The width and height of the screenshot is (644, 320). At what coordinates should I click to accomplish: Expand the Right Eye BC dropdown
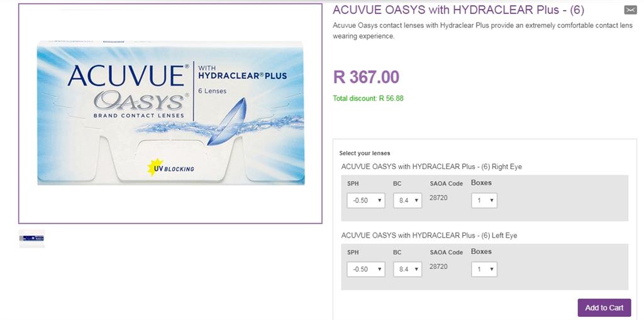408,201
